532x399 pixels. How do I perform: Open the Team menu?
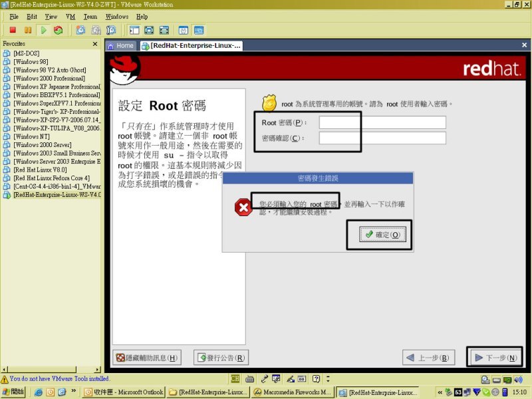(x=90, y=16)
